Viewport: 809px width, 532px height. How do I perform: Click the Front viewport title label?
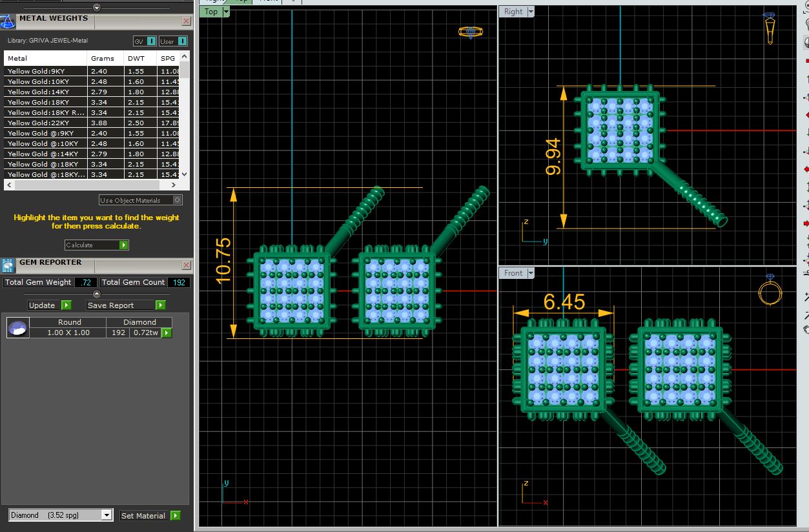(513, 273)
